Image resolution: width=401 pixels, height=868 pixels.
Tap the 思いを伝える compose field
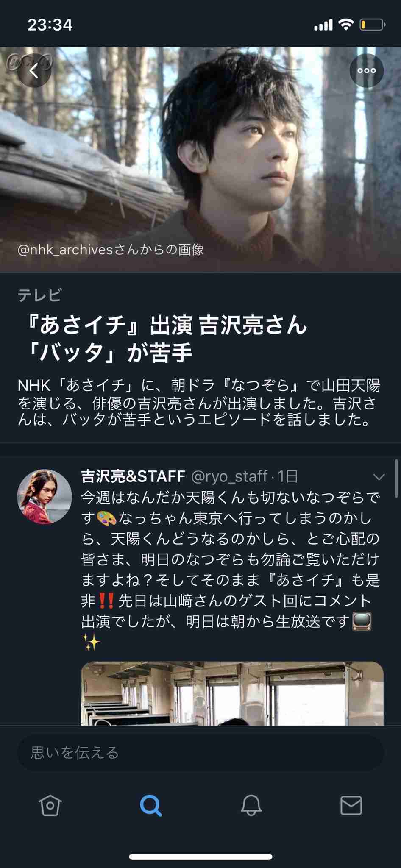[x=200, y=753]
